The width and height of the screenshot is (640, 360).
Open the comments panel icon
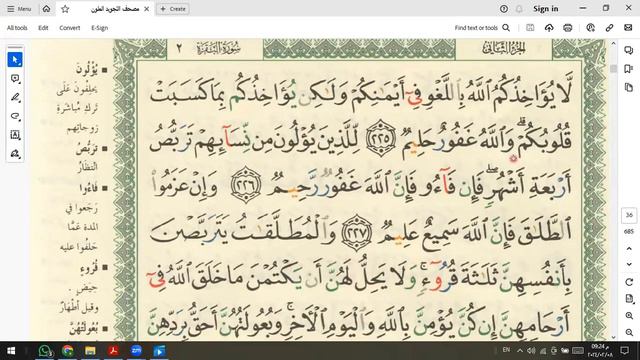click(x=629, y=50)
